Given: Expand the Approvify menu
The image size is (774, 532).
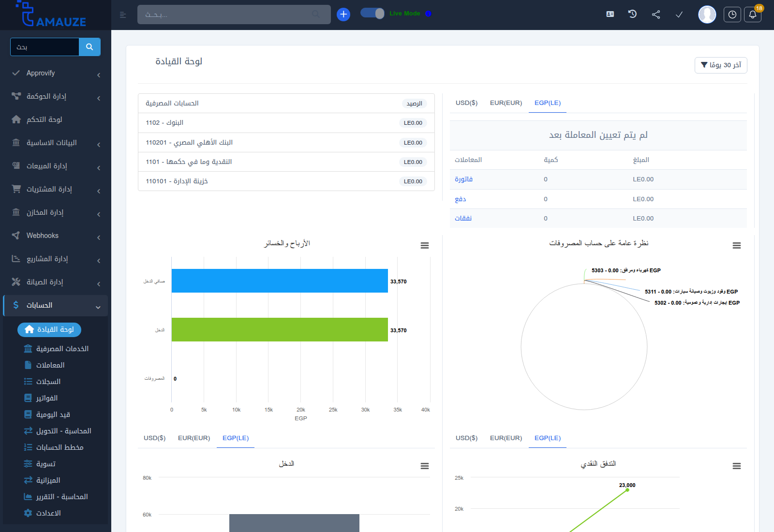Looking at the screenshot, I should pos(56,73).
